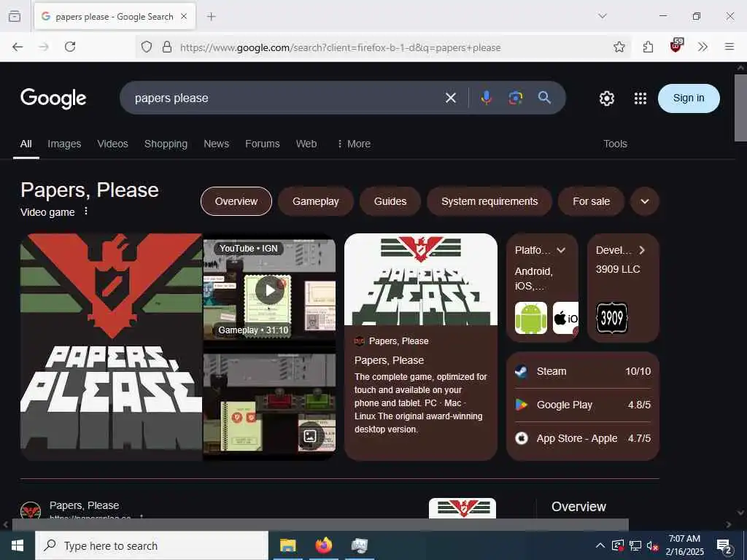This screenshot has width=747, height=560.
Task: Open Firefox extensions puzzle icon
Action: tap(648, 47)
